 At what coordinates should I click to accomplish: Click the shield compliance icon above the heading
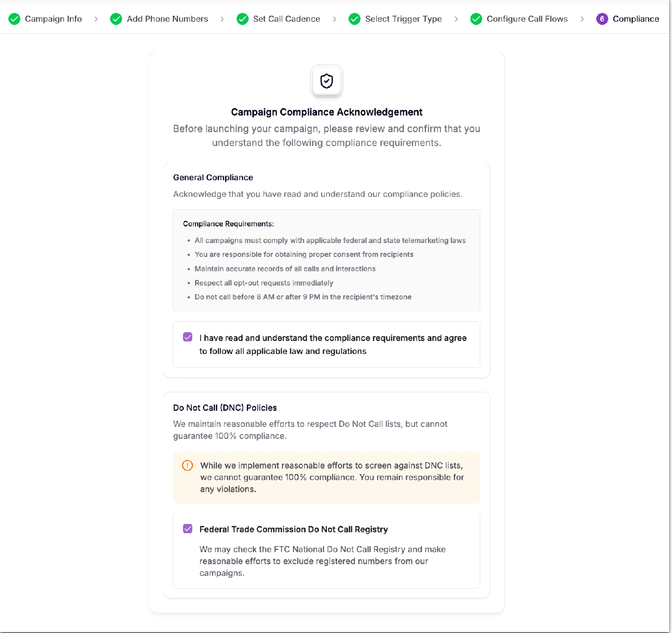click(x=326, y=81)
